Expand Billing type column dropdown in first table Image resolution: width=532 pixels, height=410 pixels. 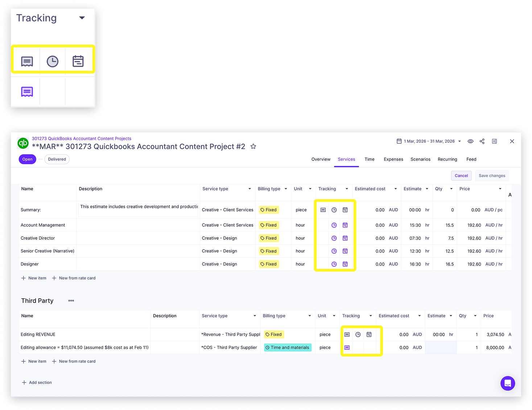click(286, 189)
